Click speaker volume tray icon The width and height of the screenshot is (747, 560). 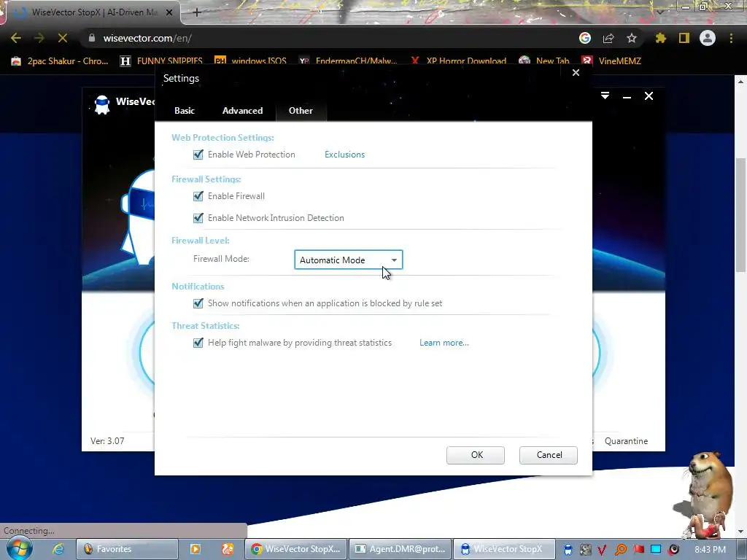[673, 550]
